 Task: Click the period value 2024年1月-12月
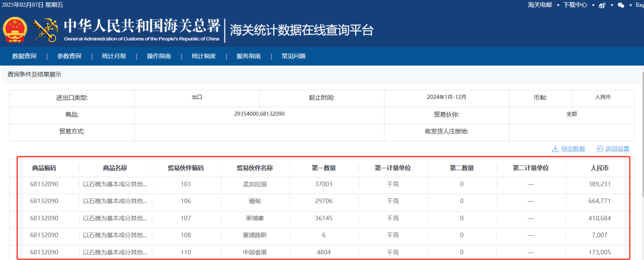447,97
